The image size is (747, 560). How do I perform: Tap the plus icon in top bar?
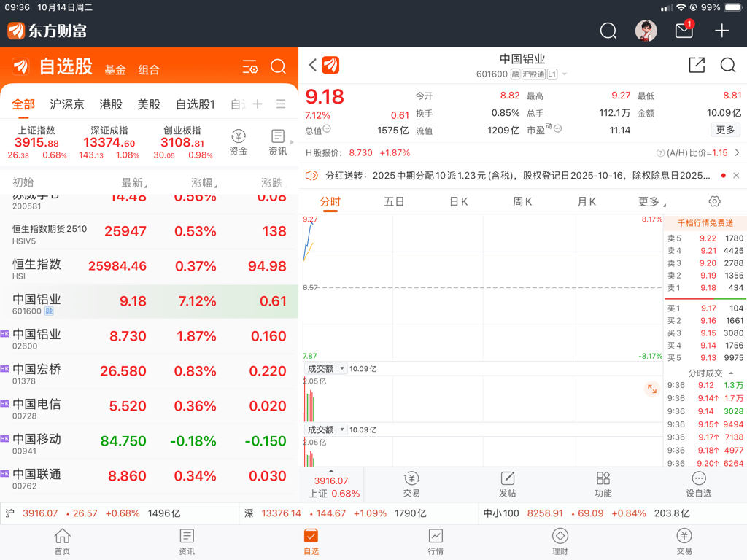tap(721, 31)
